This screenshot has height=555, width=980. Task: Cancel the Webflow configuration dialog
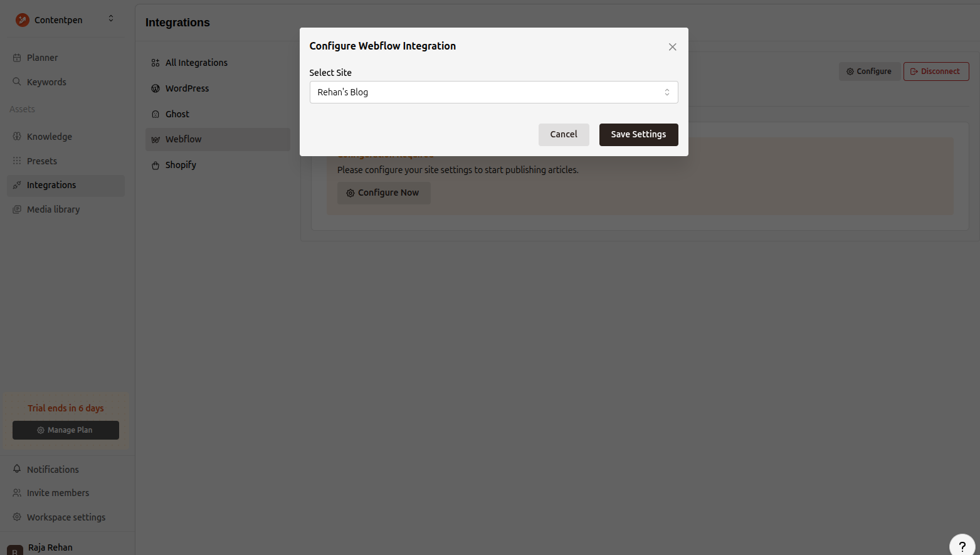[563, 135]
